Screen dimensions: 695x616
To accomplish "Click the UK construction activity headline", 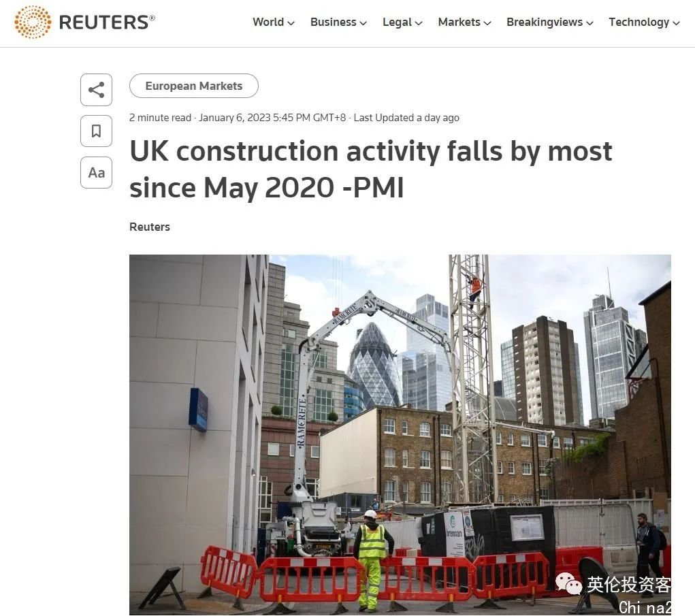I will (x=370, y=169).
